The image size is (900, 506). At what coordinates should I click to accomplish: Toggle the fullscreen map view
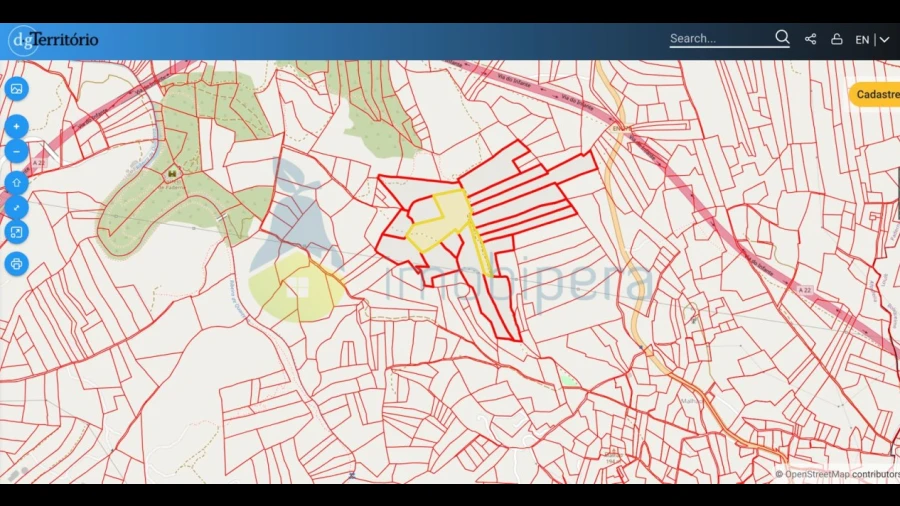pyautogui.click(x=17, y=233)
